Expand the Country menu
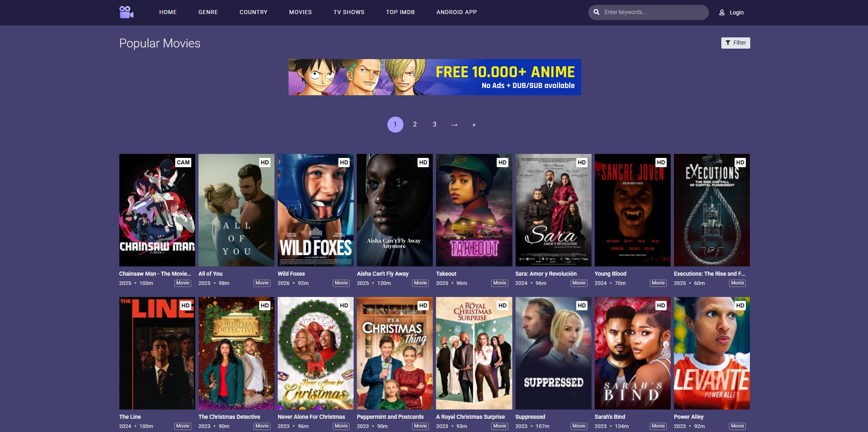 tap(254, 12)
